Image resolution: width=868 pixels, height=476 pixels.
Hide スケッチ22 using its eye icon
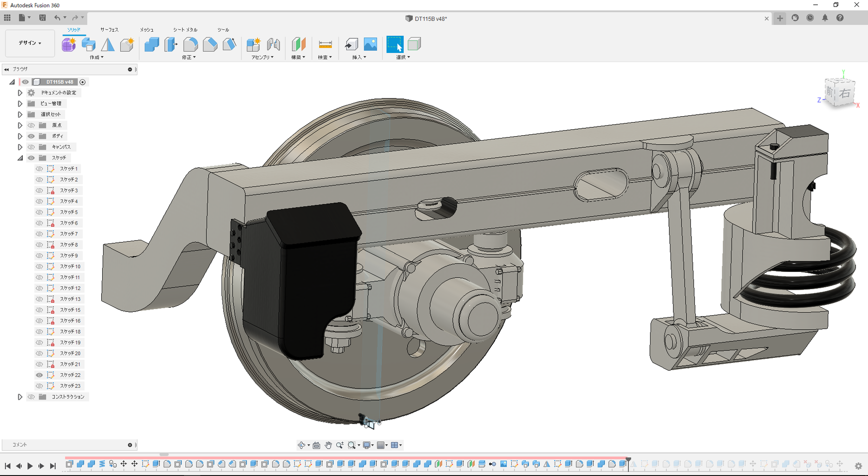(x=39, y=375)
